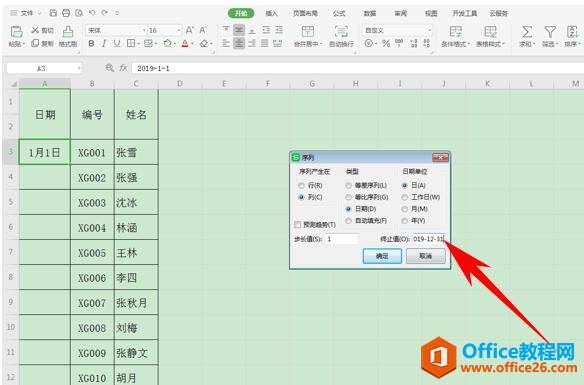The image size is (584, 385).
Task: Select the 月(M) month radio button
Action: (x=404, y=209)
